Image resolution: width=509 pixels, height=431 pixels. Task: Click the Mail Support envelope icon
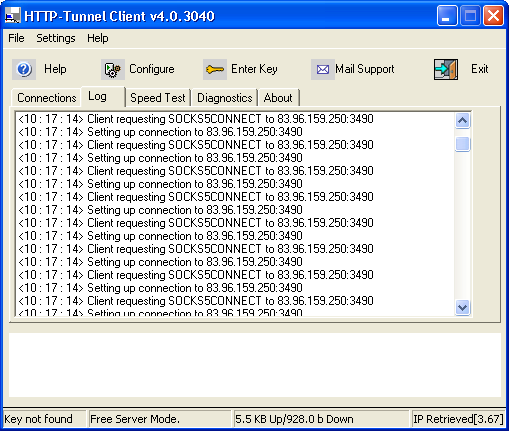(x=323, y=69)
